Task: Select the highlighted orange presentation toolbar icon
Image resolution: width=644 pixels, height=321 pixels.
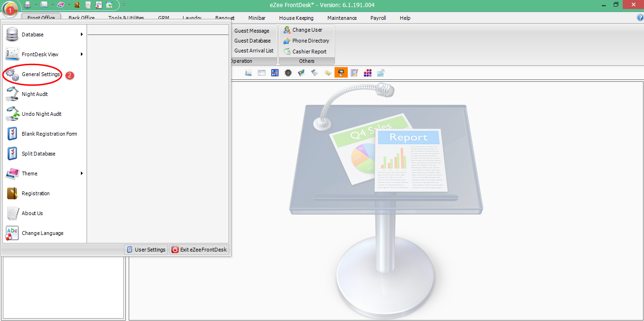Action: click(341, 72)
